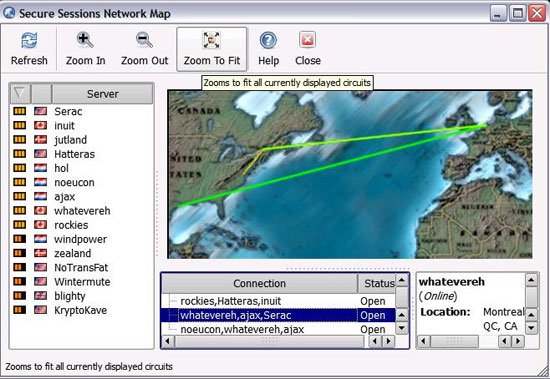
Task: Click the Canadian flag next to inuit
Action: pyautogui.click(x=40, y=125)
